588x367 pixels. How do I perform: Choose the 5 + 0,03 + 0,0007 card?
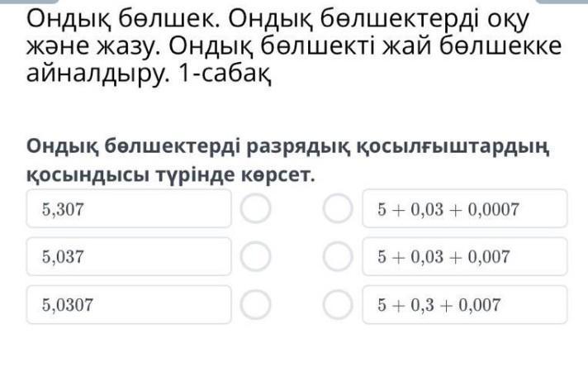coord(465,209)
